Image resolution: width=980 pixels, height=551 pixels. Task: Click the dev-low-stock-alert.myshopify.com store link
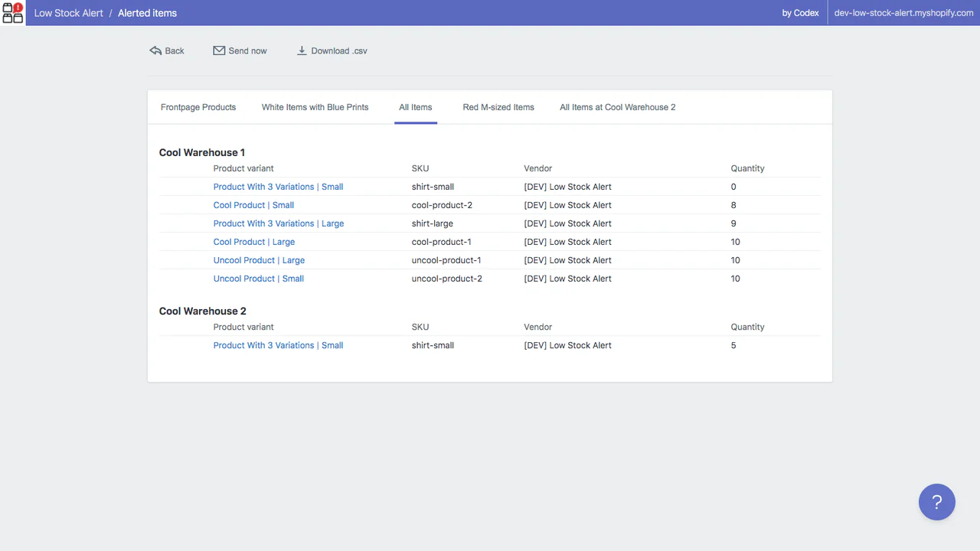click(x=903, y=13)
